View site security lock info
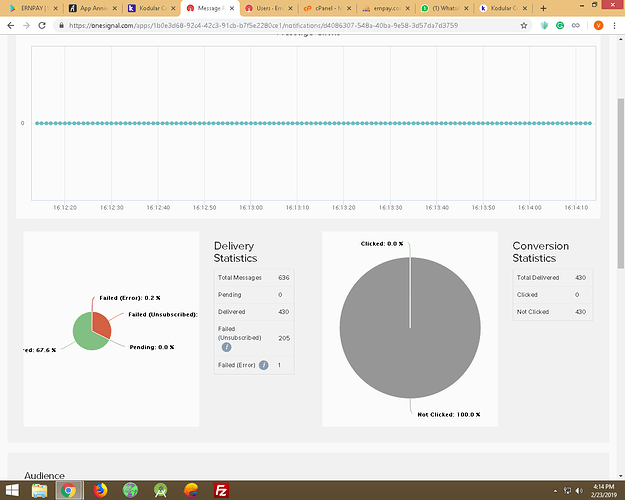The image size is (625, 500). click(x=61, y=26)
